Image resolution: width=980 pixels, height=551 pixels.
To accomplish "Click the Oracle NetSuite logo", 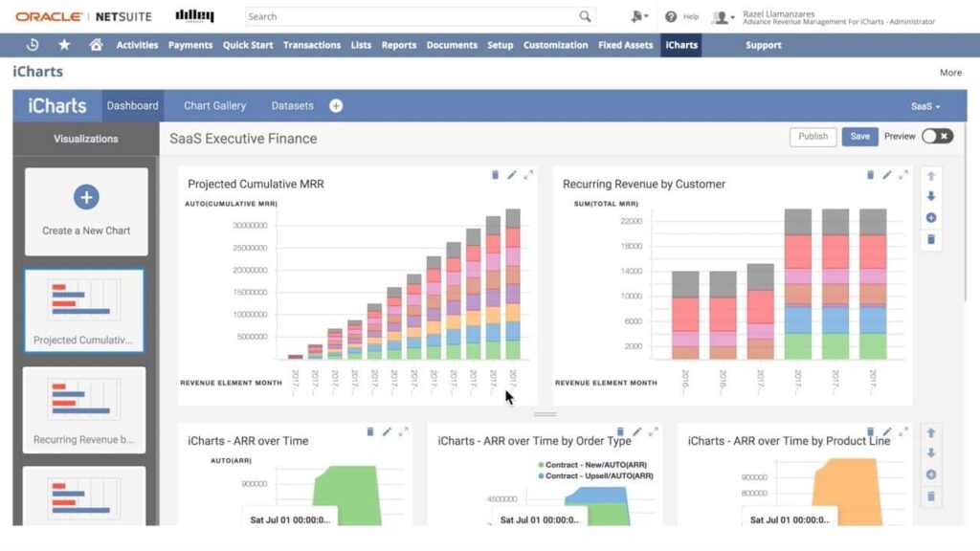I will [84, 16].
